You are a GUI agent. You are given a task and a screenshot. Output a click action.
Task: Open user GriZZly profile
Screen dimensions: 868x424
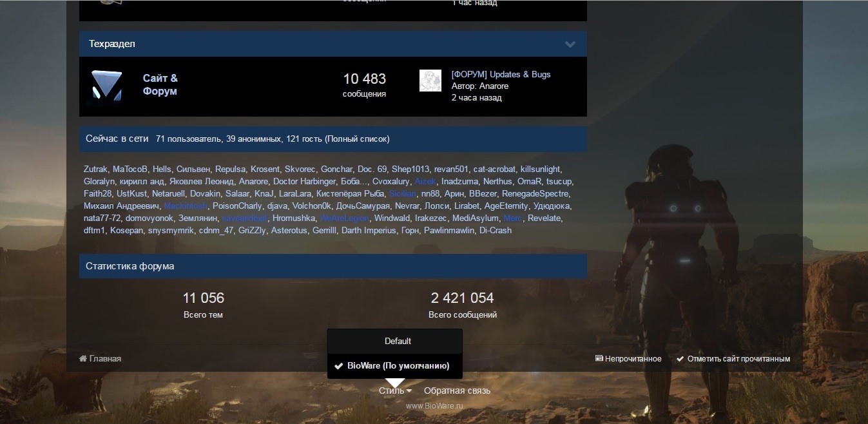[x=251, y=231]
